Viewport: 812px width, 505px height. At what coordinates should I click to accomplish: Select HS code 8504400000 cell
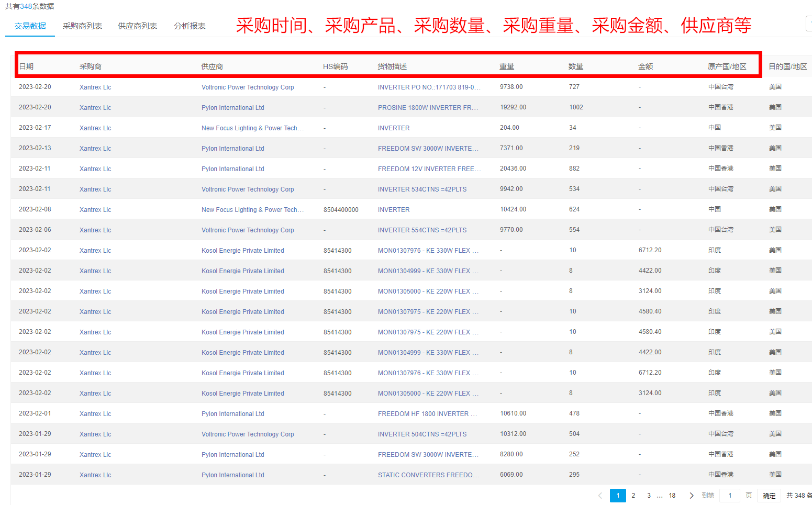341,210
